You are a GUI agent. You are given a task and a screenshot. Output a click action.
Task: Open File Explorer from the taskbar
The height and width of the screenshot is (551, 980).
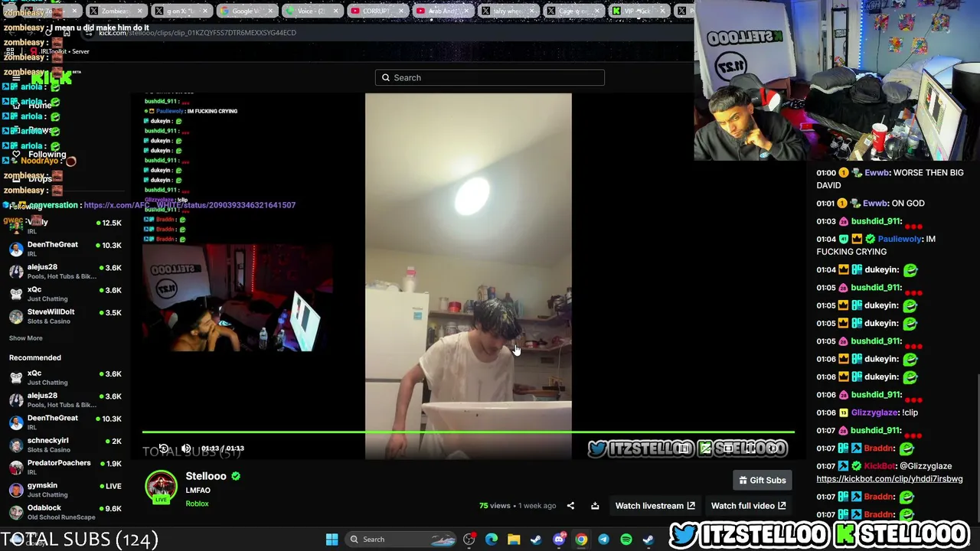[514, 540]
